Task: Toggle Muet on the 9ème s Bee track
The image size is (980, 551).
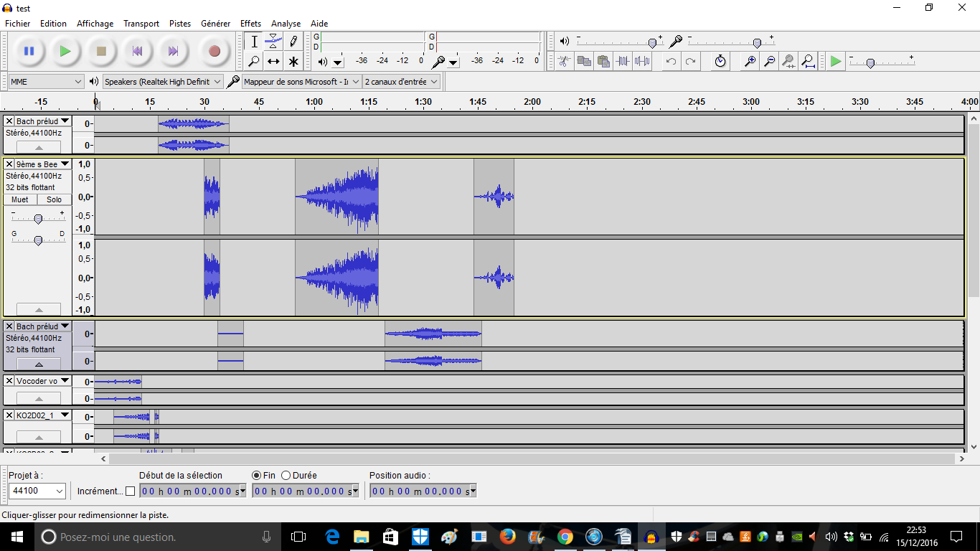Action: pos(20,200)
